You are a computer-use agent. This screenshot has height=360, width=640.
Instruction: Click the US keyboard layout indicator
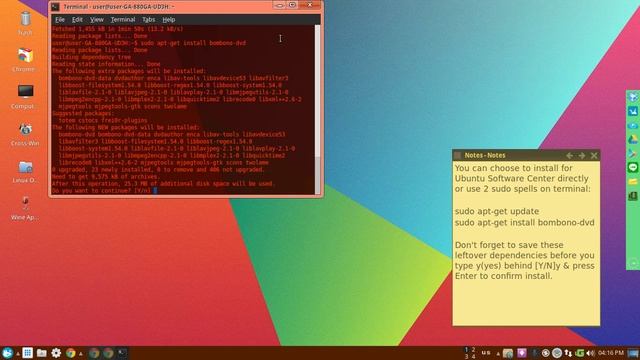pos(486,353)
